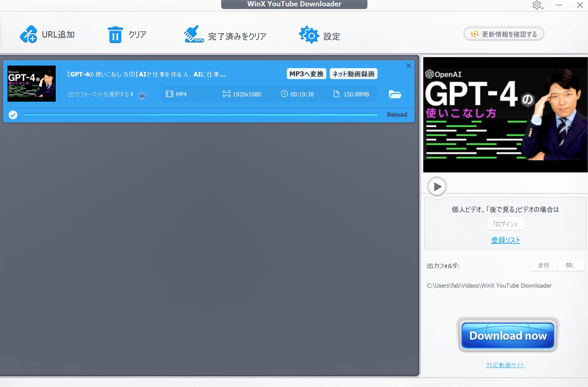This screenshot has width=588, height=387.
Task: Click the 00:19:38 duration text
Action: click(302, 94)
